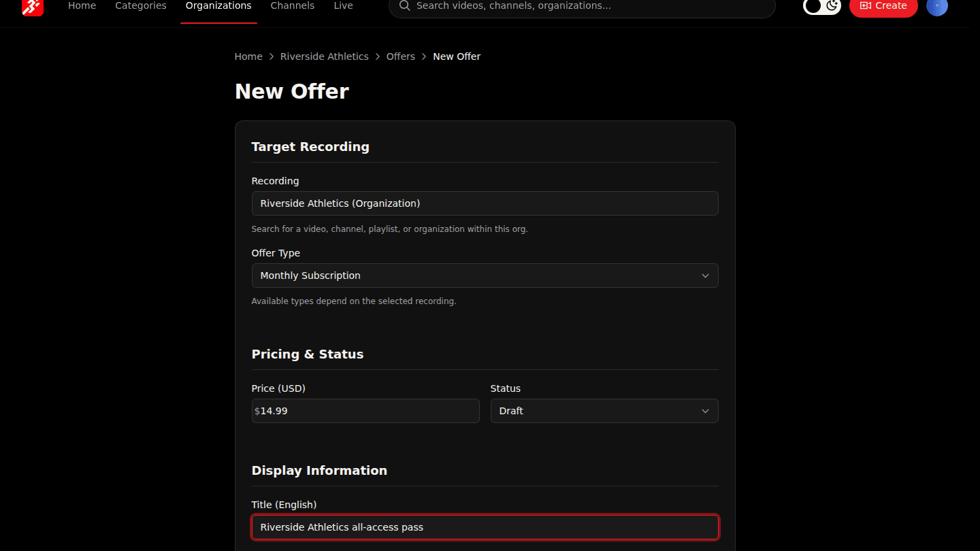Viewport: 980px width, 551px height.
Task: Open the Categories nav item
Action: point(141,5)
